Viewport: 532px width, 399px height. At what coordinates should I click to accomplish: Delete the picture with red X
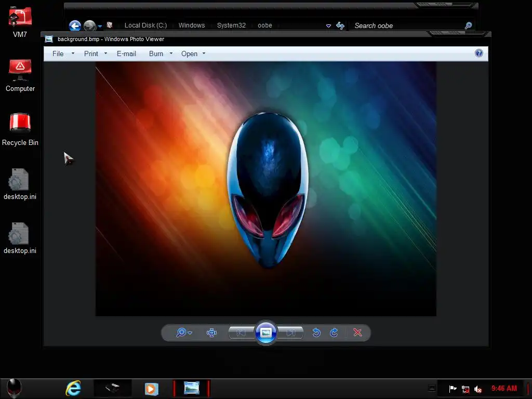[357, 332]
